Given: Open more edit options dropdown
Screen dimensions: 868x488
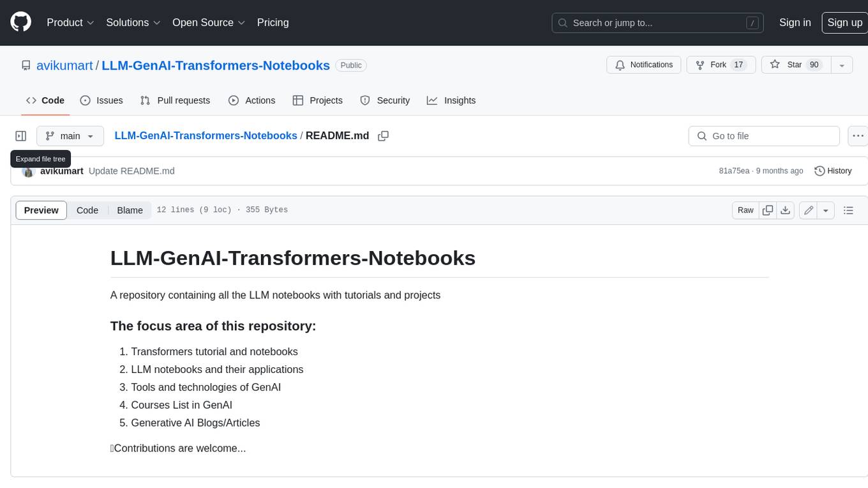Looking at the screenshot, I should pos(826,210).
